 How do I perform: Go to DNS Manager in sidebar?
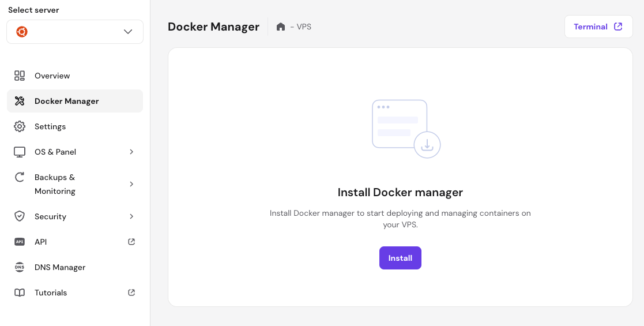click(x=60, y=267)
